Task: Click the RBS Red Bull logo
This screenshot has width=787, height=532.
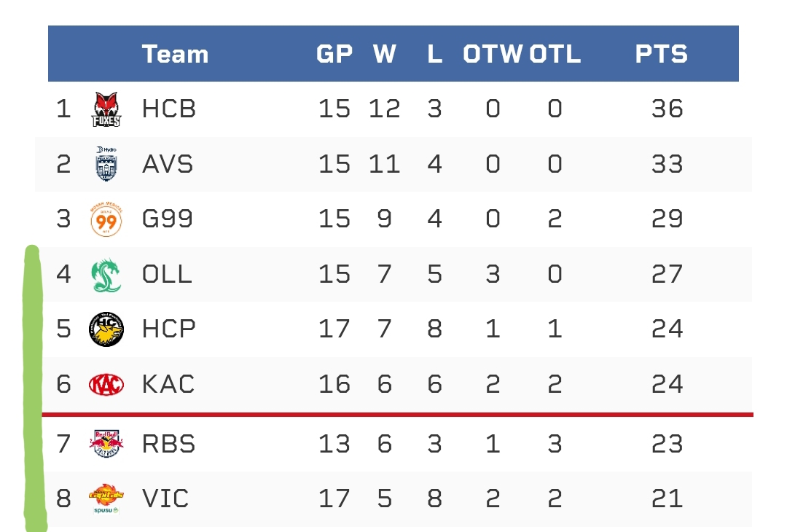Action: click(106, 444)
